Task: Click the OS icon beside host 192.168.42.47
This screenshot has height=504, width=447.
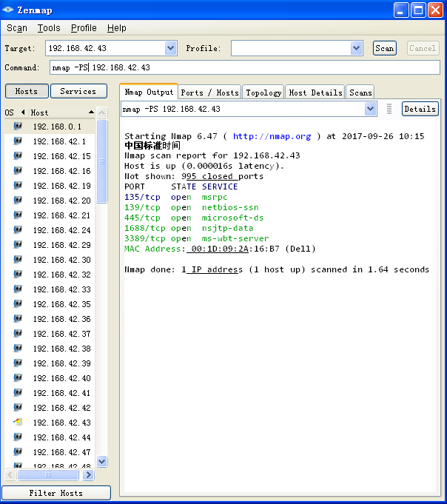Action: 18,451
